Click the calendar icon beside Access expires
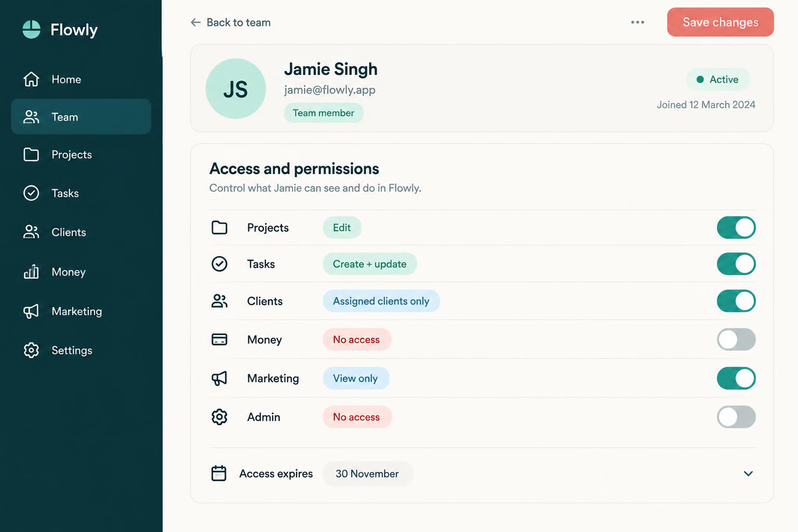Viewport: 798px width, 532px height. (219, 473)
